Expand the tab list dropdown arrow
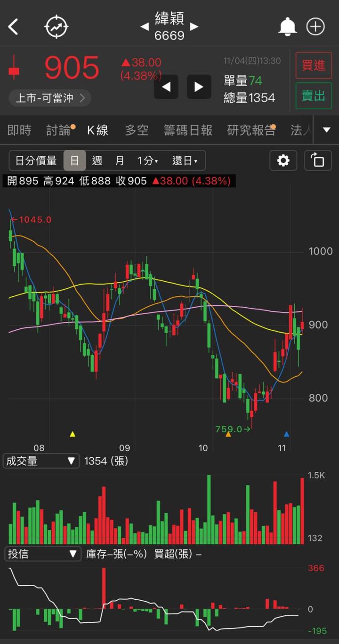Screen dimensions: 339x644 click(327, 130)
